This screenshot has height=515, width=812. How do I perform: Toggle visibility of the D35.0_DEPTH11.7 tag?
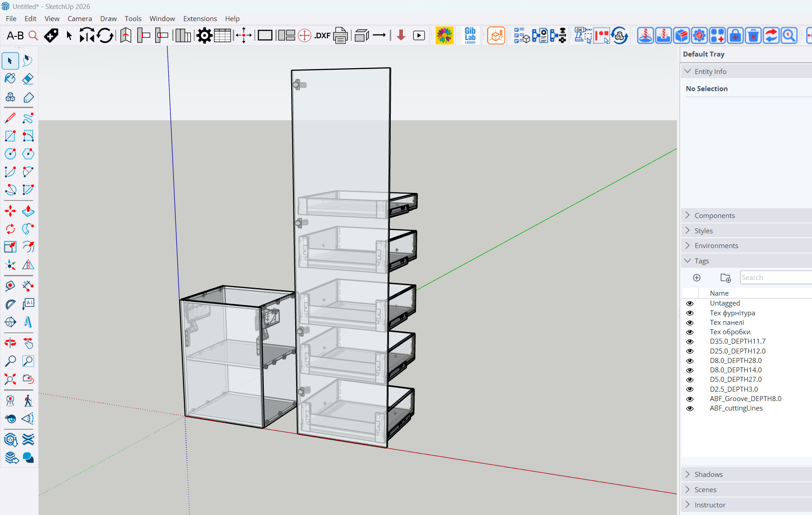[690, 341]
